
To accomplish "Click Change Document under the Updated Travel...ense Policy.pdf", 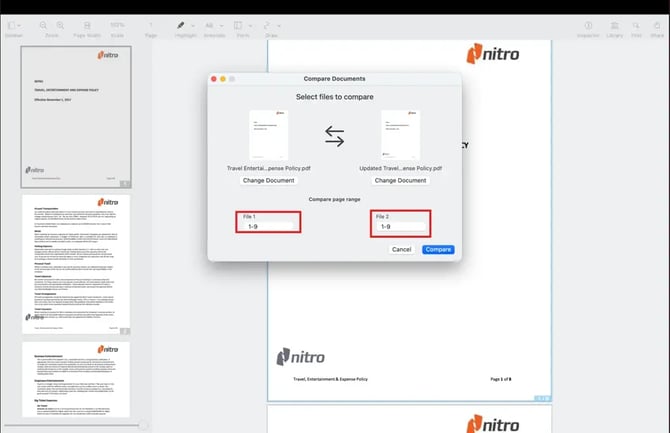I will coord(400,180).
